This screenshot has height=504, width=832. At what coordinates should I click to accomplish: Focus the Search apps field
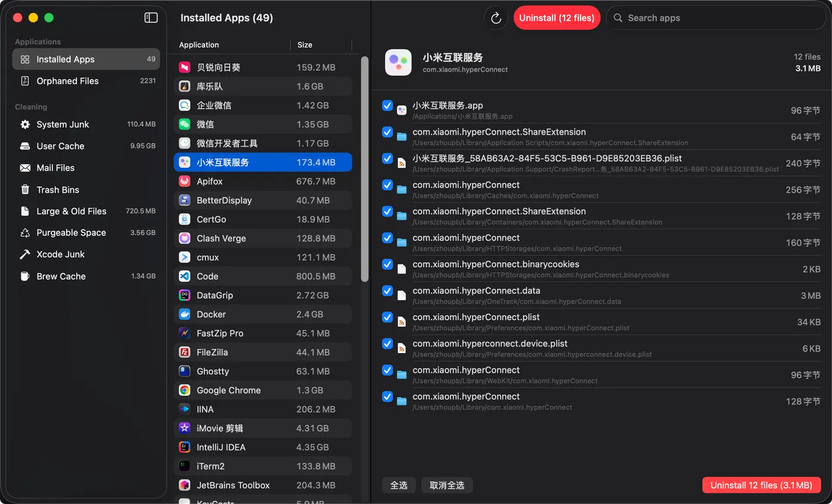tap(716, 18)
